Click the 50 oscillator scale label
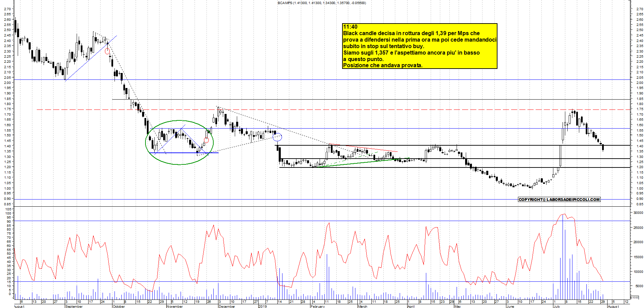 click(x=9, y=254)
